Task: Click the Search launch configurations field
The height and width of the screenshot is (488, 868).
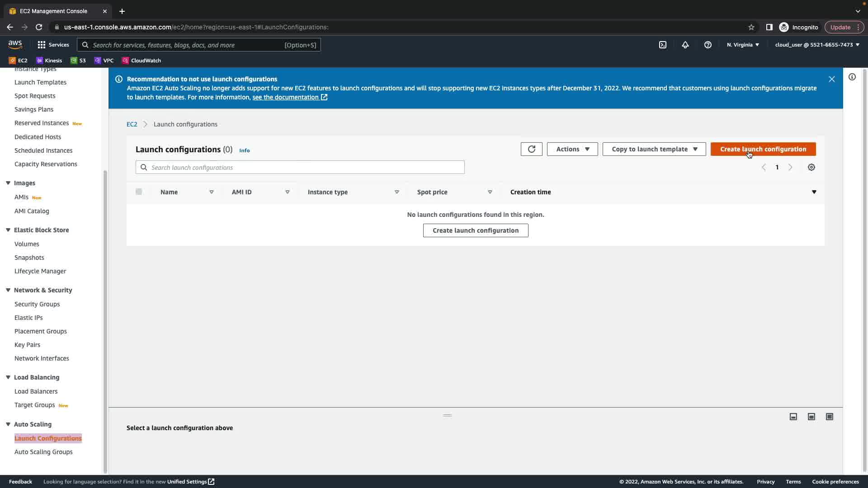Action: (300, 167)
